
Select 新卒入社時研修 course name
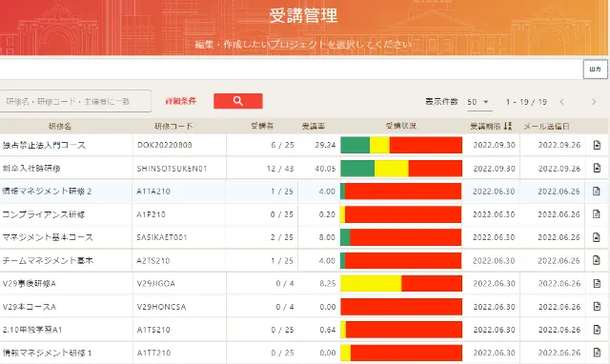click(31, 169)
